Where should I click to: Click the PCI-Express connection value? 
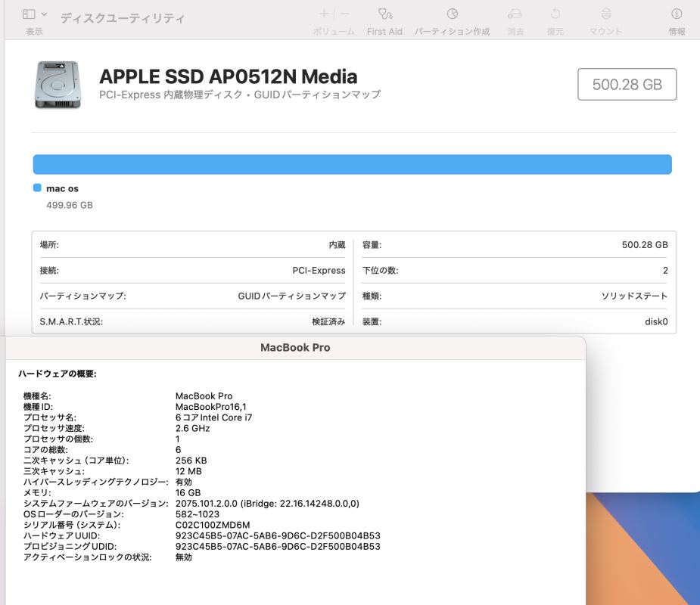(x=319, y=271)
